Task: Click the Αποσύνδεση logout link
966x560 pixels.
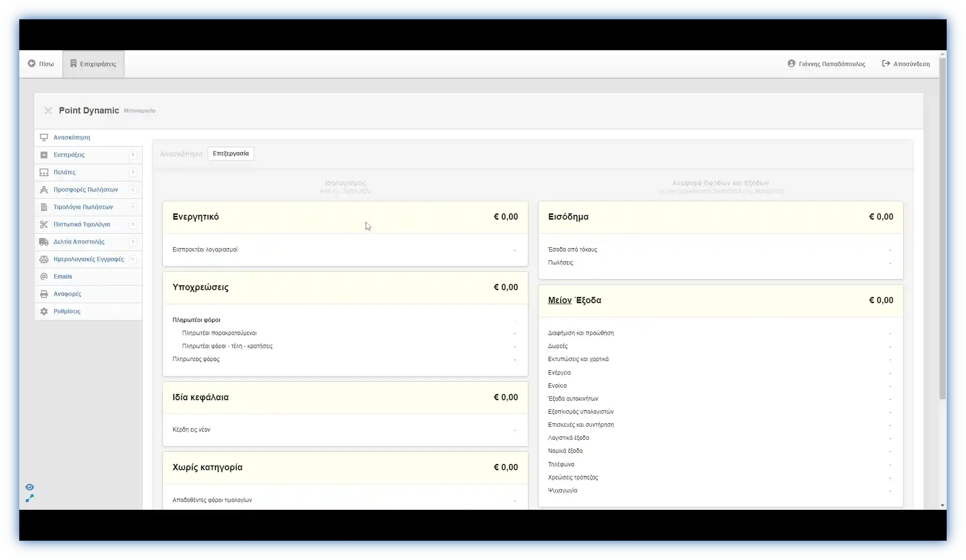Action: click(x=906, y=64)
